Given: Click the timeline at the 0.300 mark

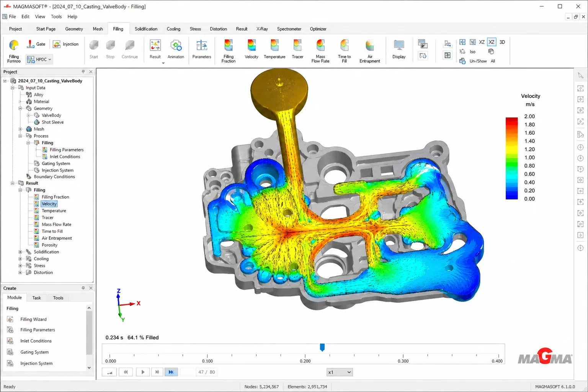Looking at the screenshot, I should (x=403, y=357).
